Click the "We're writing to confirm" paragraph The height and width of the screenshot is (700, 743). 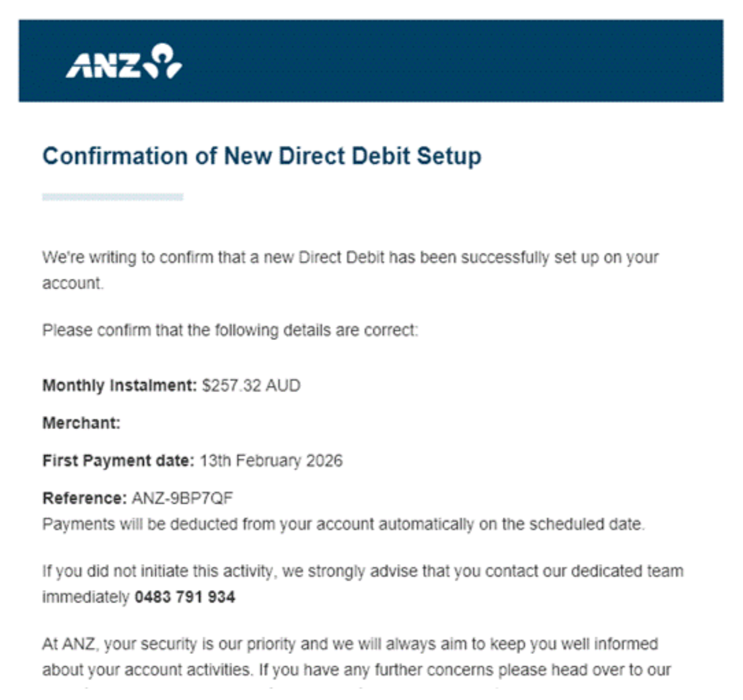point(350,258)
